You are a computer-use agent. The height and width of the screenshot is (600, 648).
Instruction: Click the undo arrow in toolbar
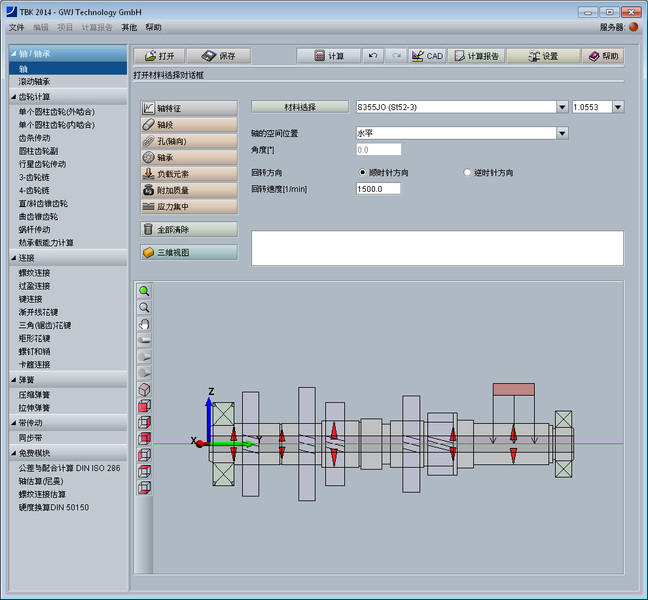click(374, 56)
